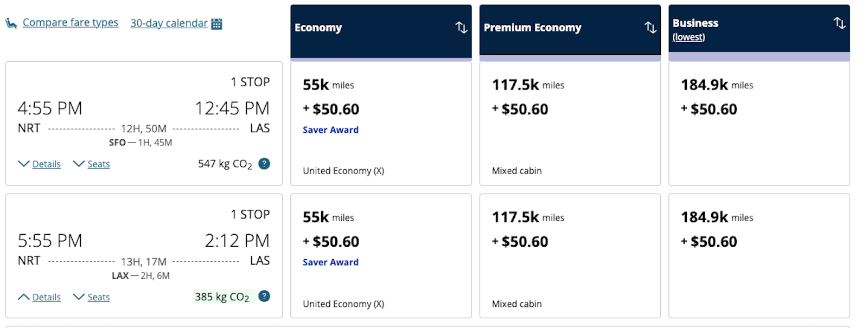Choose 117.5k Premium Economy fare for 5:55 PM flight
Image resolution: width=868 pixels, height=328 pixels.
[x=570, y=256]
